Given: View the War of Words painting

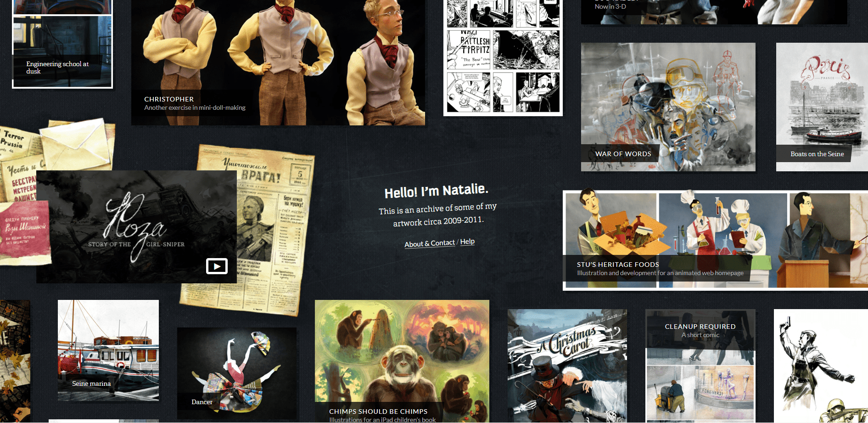Looking at the screenshot, I should (668, 107).
